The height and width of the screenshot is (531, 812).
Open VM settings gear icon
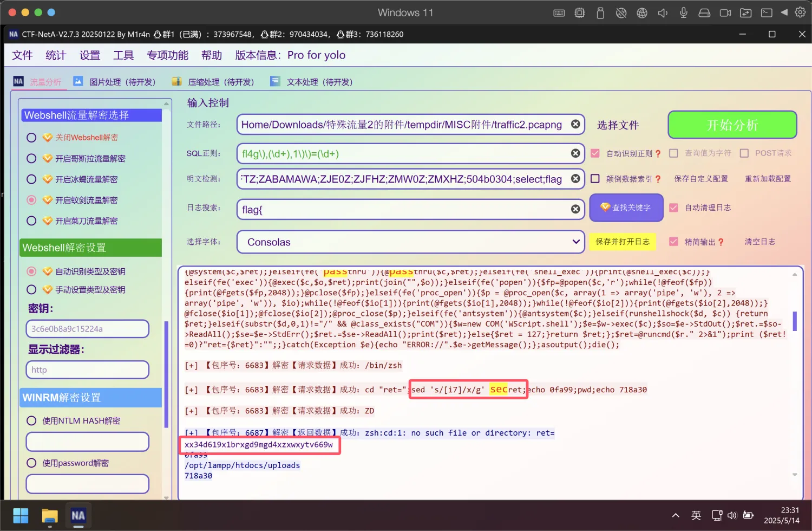pos(800,12)
